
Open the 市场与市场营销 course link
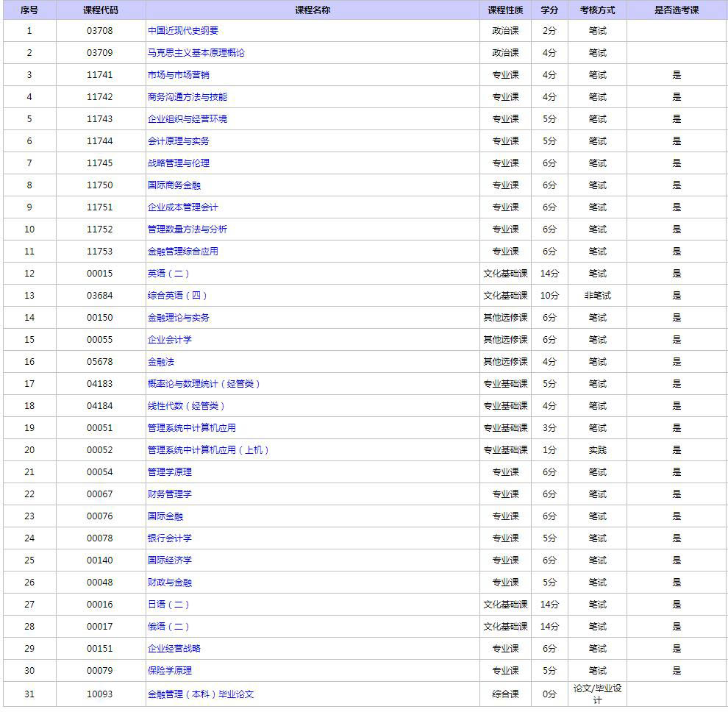pos(178,75)
